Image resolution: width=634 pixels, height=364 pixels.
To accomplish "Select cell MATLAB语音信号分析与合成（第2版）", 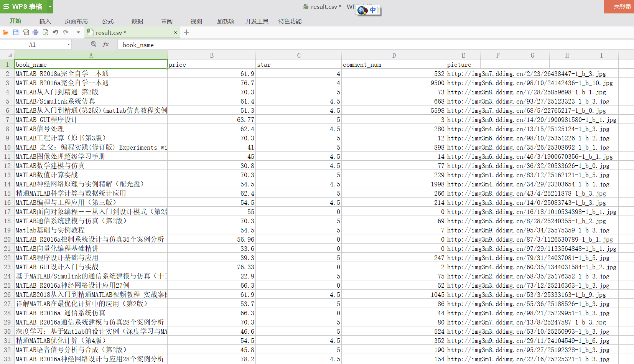I will click(91, 350).
